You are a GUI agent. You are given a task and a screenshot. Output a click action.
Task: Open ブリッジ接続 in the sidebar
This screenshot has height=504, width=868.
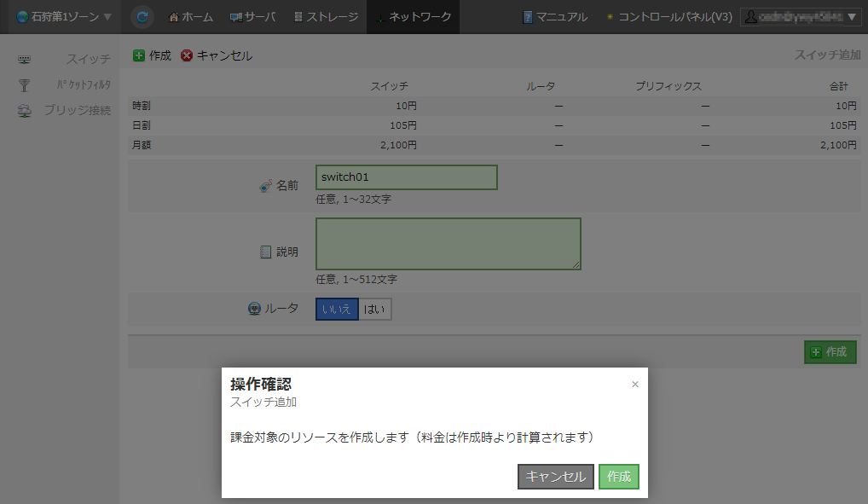coord(77,110)
